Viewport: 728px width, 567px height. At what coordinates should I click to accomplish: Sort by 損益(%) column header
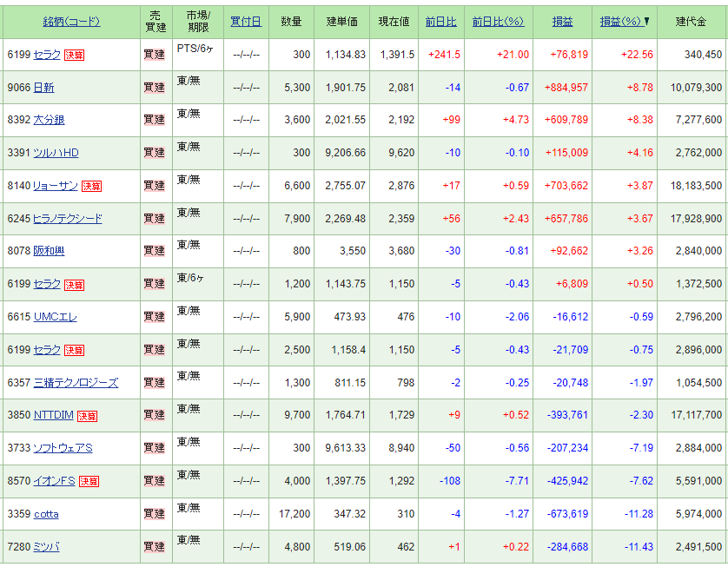[622, 22]
